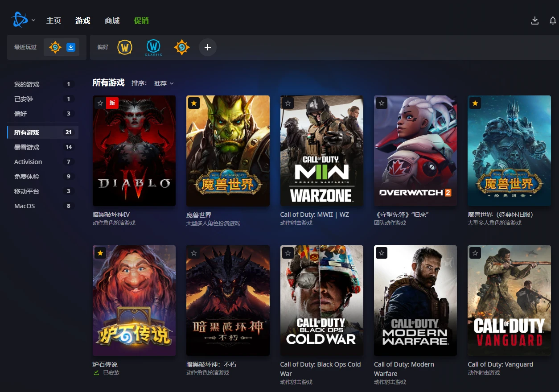Open the notifications bell icon

(553, 21)
